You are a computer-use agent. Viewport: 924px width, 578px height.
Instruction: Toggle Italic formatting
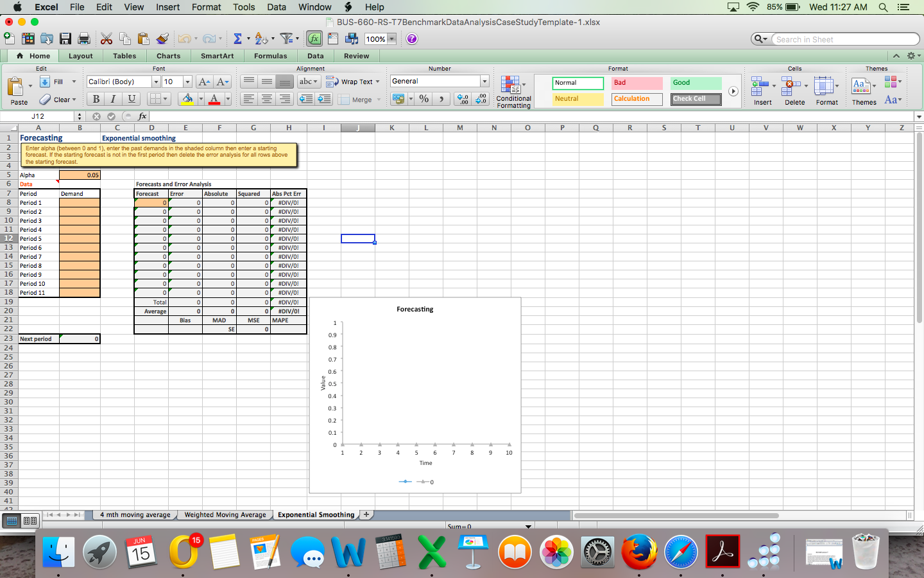(x=114, y=99)
